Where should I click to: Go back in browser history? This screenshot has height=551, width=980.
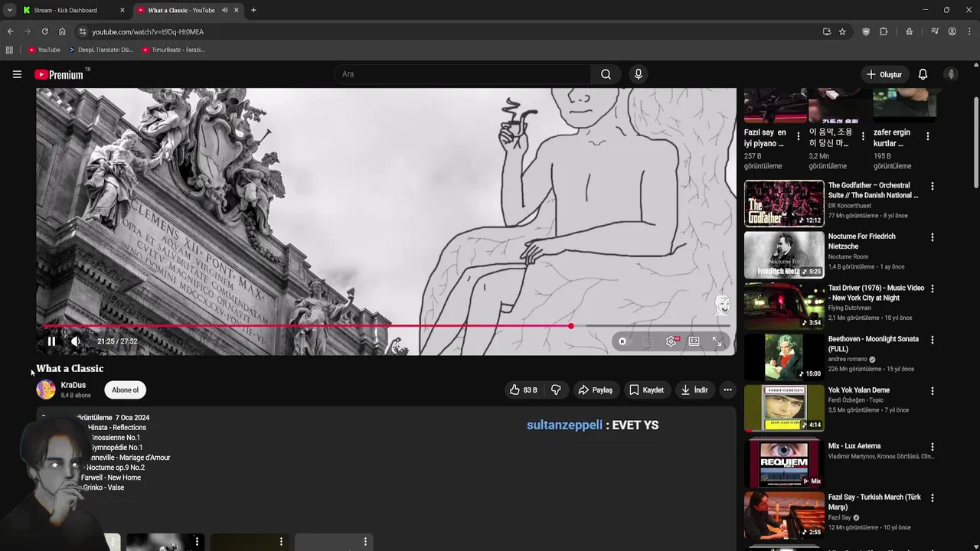[x=10, y=31]
